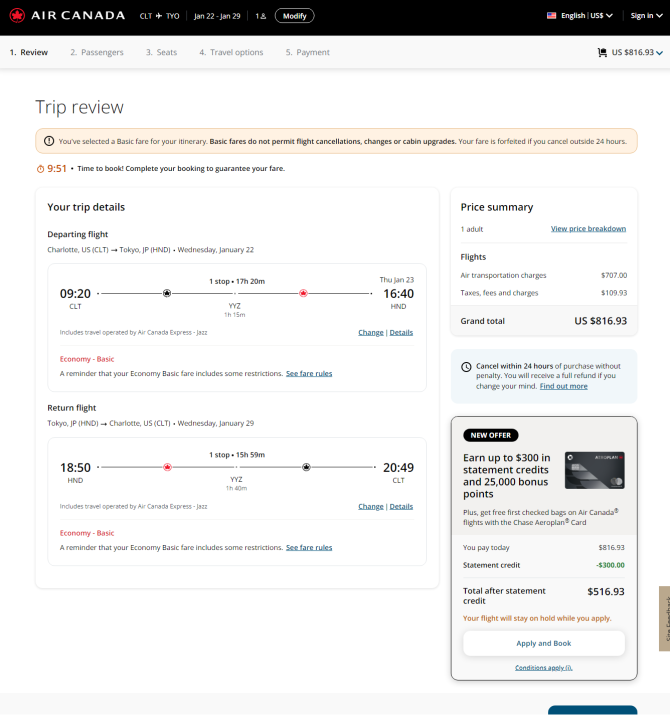Click the $516.93 total after statement credit
Screen dimensions: 670x715
tap(606, 592)
